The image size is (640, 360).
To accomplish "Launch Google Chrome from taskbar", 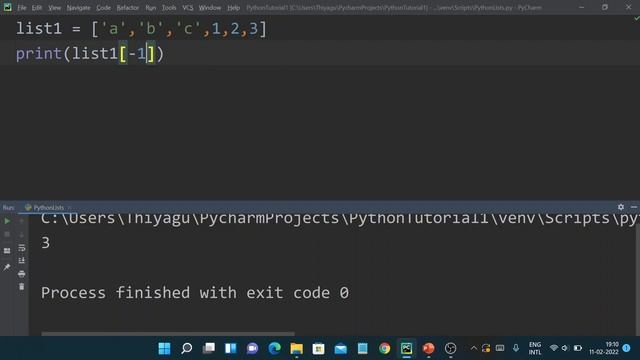I will [384, 348].
